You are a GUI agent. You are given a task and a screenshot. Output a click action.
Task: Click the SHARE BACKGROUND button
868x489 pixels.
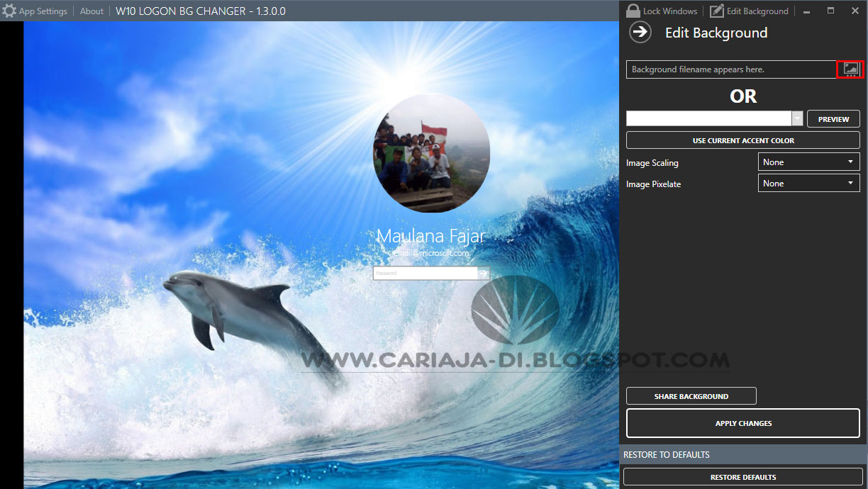point(691,395)
